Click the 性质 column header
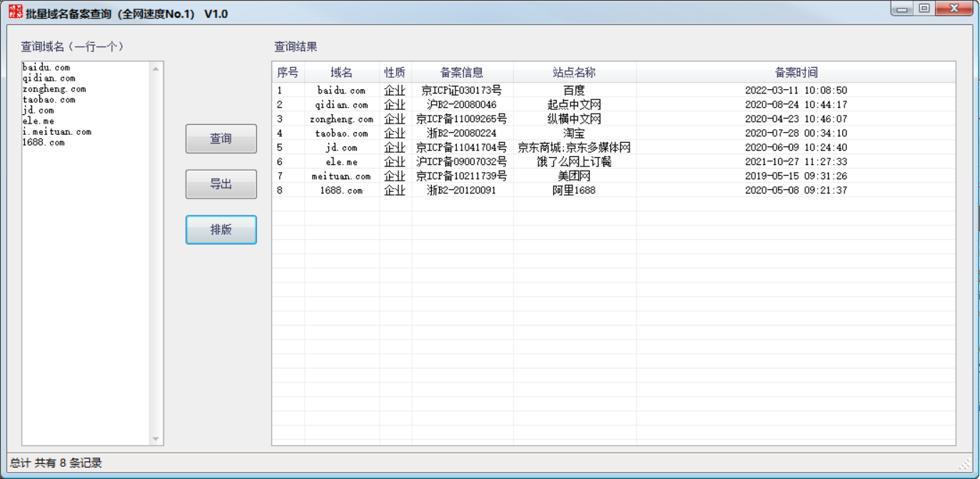This screenshot has width=980, height=479. [x=395, y=72]
